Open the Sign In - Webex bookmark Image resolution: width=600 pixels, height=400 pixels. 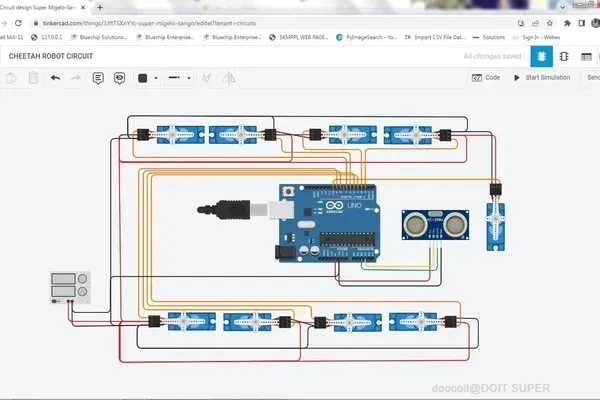[x=536, y=37]
